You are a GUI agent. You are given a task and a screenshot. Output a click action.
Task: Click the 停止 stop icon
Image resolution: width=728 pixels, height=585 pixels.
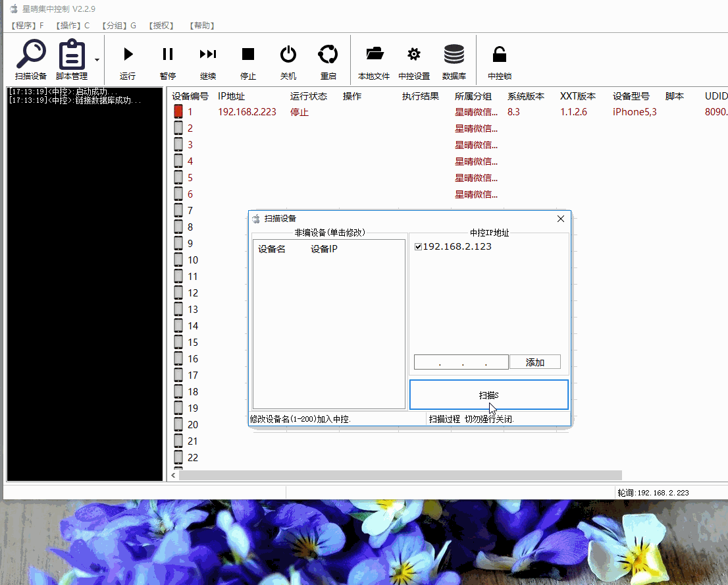click(x=247, y=54)
